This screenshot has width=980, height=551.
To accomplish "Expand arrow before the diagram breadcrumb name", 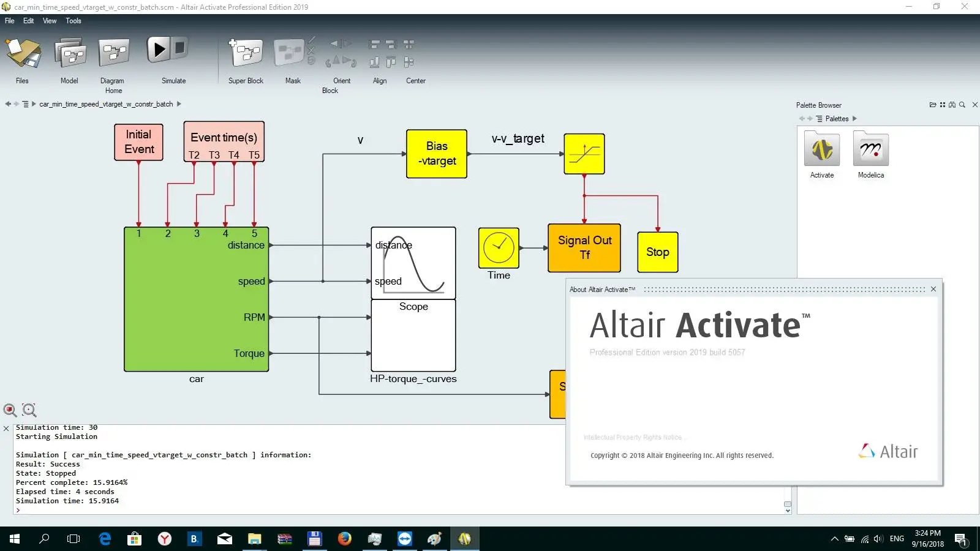I will coord(34,104).
